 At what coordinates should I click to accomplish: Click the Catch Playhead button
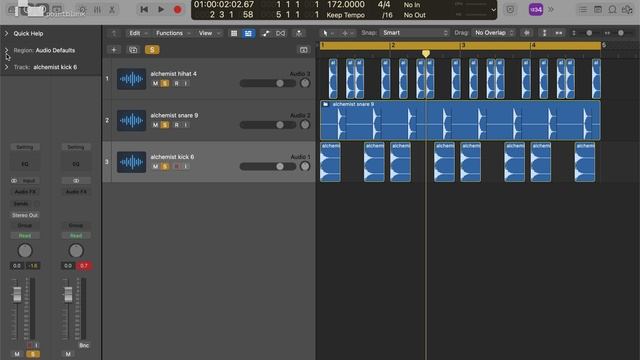pyautogui.click(x=299, y=33)
